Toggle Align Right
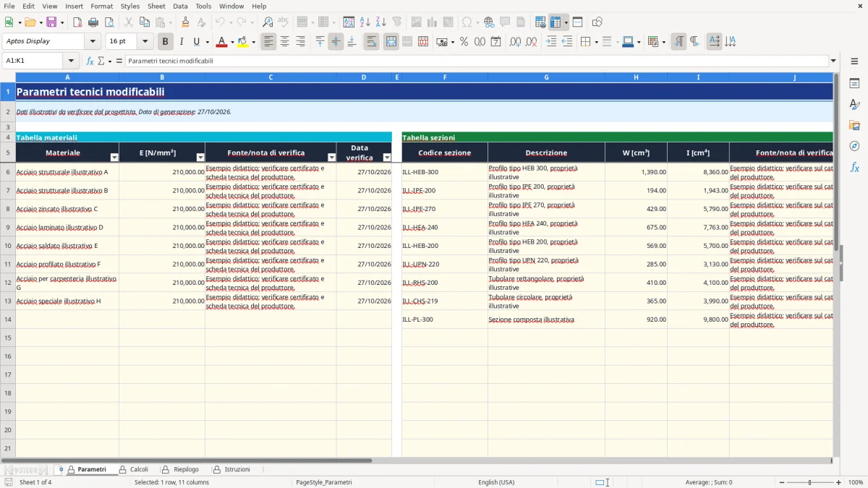The image size is (868, 488). pyautogui.click(x=300, y=42)
